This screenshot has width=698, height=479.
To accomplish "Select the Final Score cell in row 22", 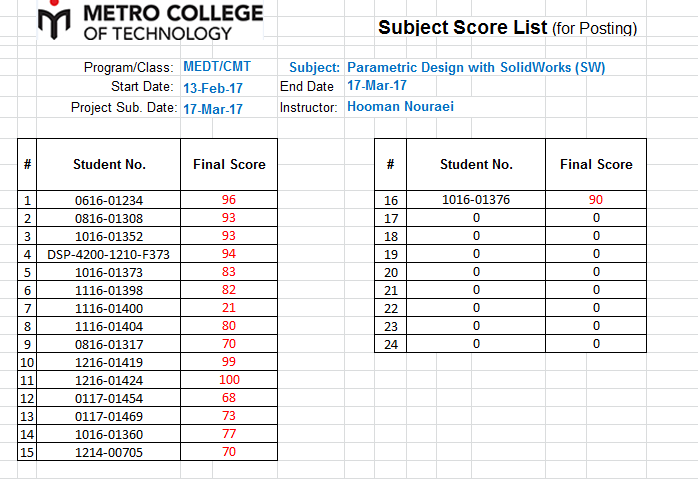I will tap(596, 308).
